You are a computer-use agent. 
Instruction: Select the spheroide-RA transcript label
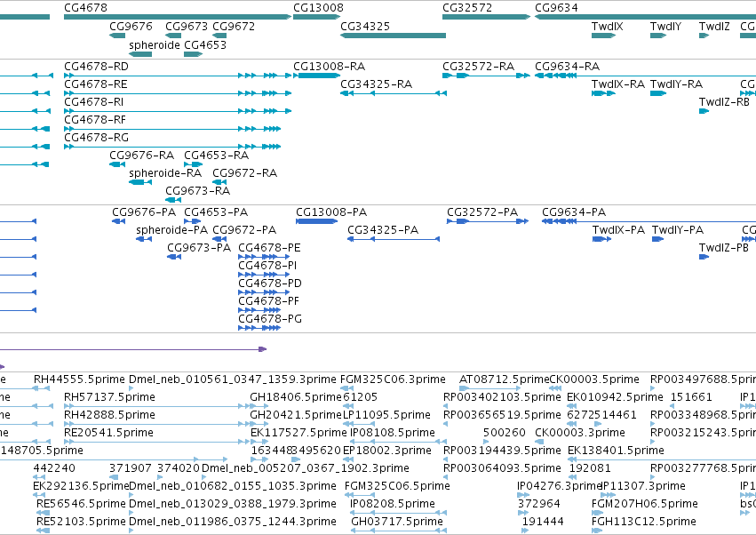(x=165, y=173)
